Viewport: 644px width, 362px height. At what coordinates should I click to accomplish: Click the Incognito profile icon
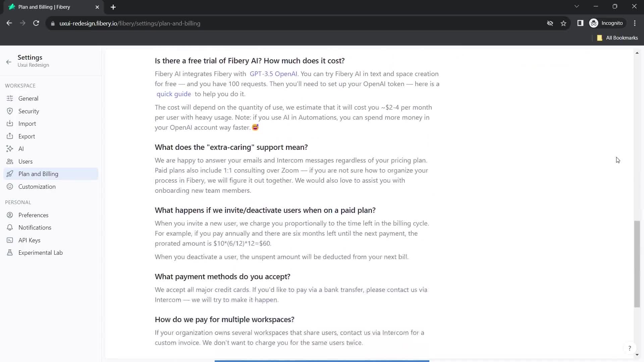click(x=594, y=23)
